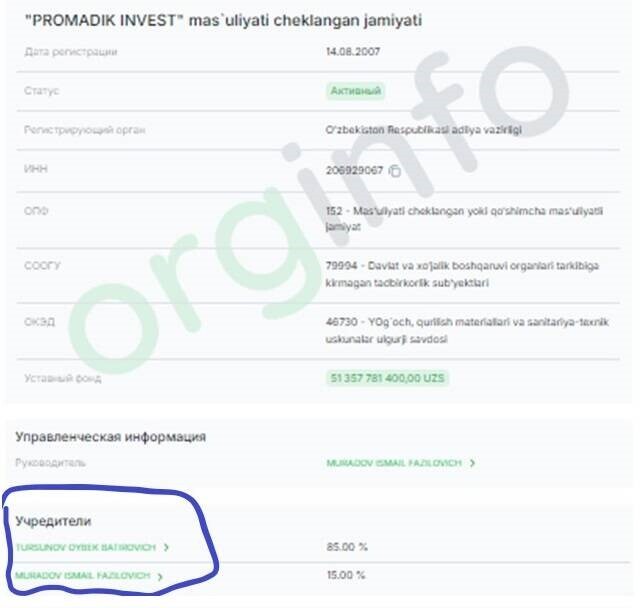Expand the arrow next to TURSUNOV OYBEK BATIROVICH
Screen dimensions: 640x608
166,547
